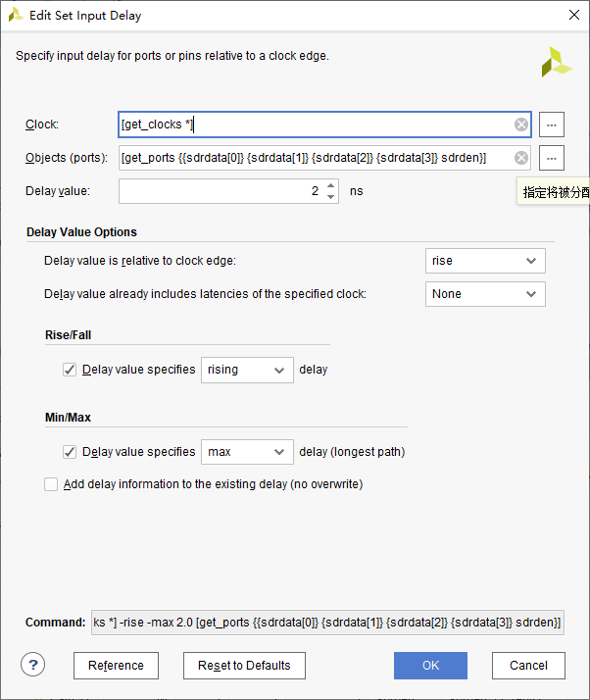590x700 pixels.
Task: Expand the max delay dropdown
Action: (x=247, y=452)
